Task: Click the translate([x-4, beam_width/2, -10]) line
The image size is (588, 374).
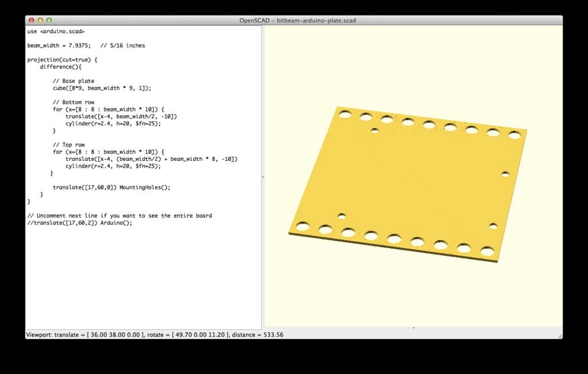Action: click(x=121, y=117)
